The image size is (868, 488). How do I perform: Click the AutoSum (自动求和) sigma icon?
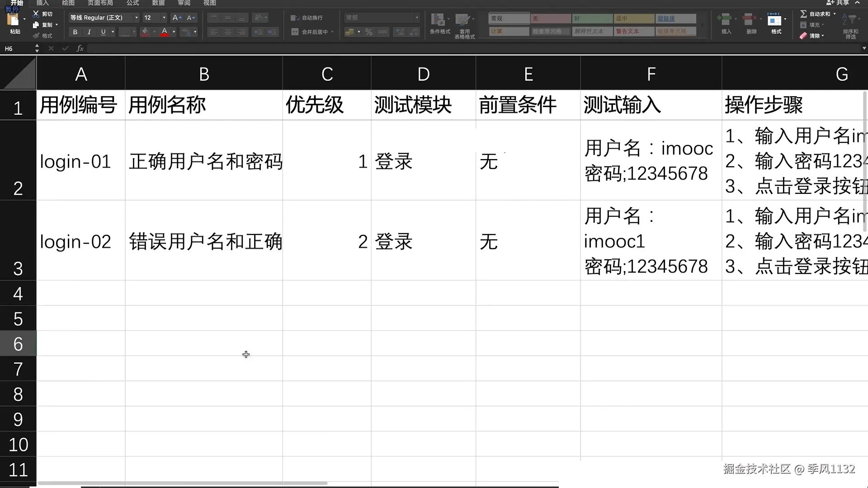coord(803,14)
